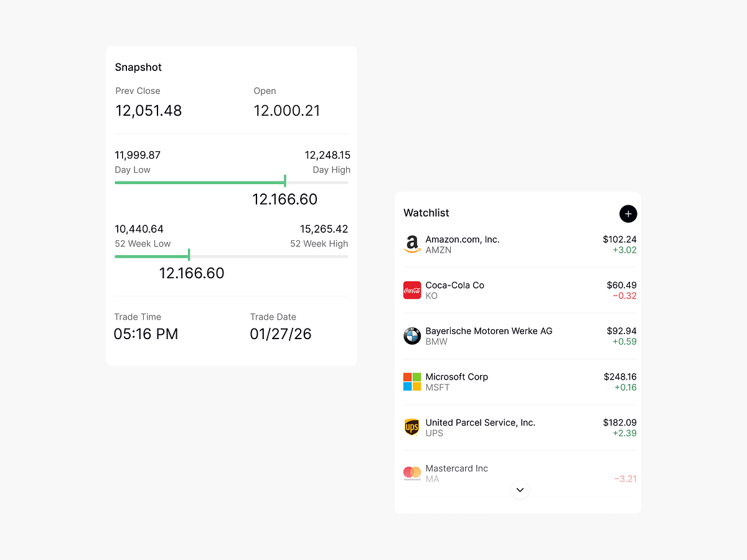747x560 pixels.
Task: Click the 52 Week range progress bar
Action: [232, 256]
